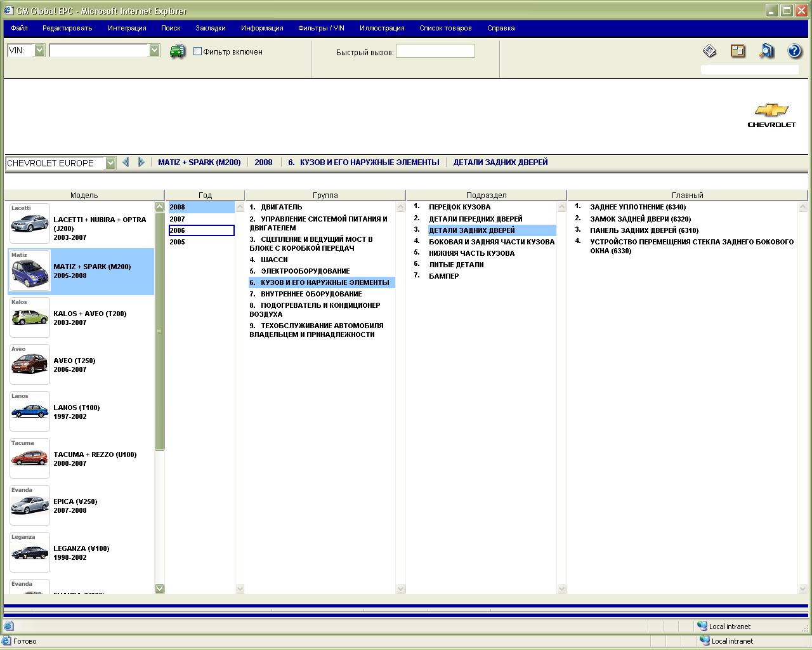Select the Lacetti car thumbnail

(x=30, y=223)
